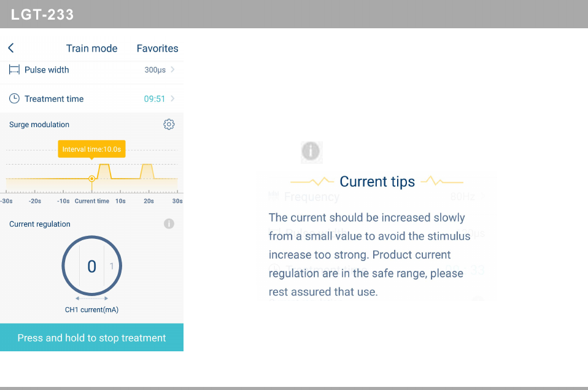
Task: Click the 09:51 treatment time value
Action: coord(154,99)
